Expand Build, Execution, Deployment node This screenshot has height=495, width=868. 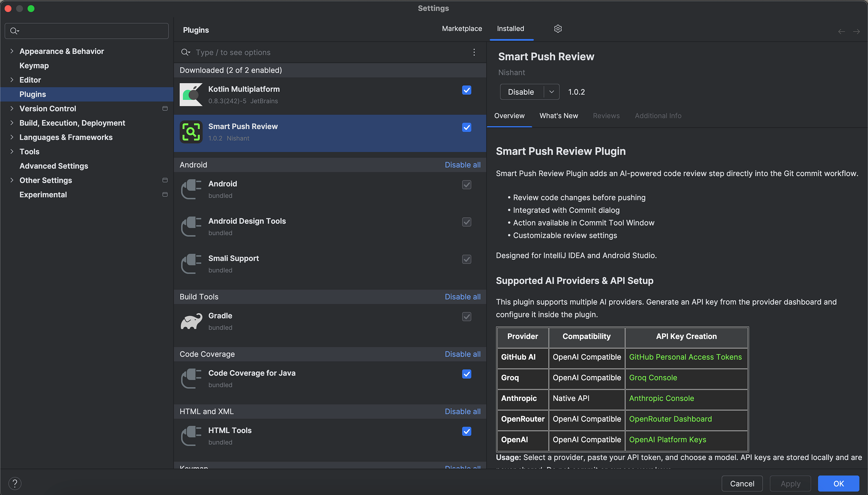[12, 123]
